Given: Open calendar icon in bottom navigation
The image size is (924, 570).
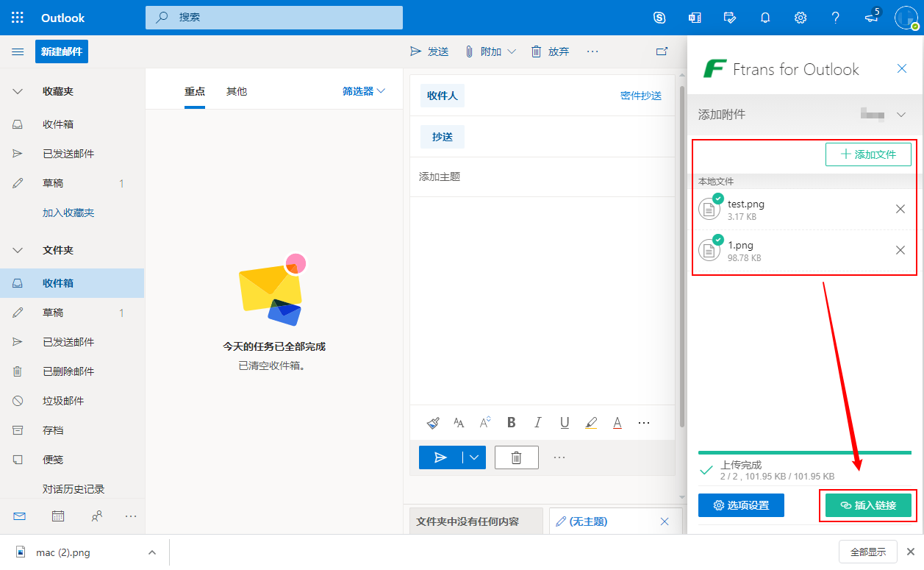Looking at the screenshot, I should [x=58, y=516].
